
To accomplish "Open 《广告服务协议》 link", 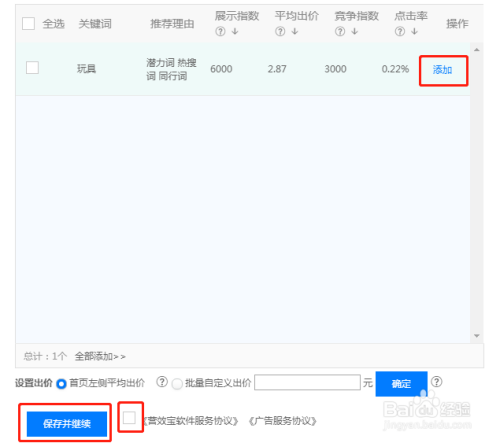I will coord(283,421).
